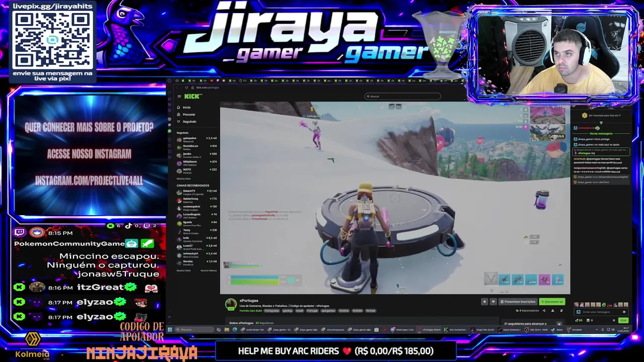Screen dimensions: 644x362
Task: Open Edge browser from taskbar
Action: pos(235,329)
